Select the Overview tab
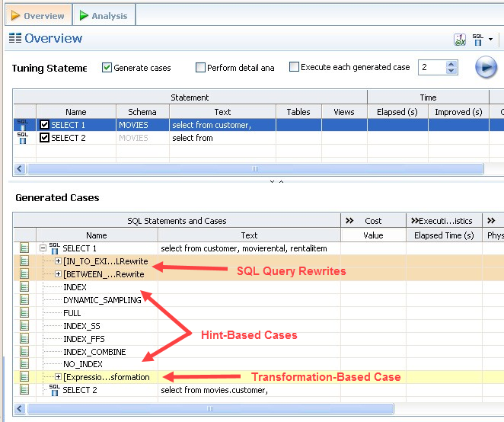504x422 pixels. pyautogui.click(x=37, y=15)
